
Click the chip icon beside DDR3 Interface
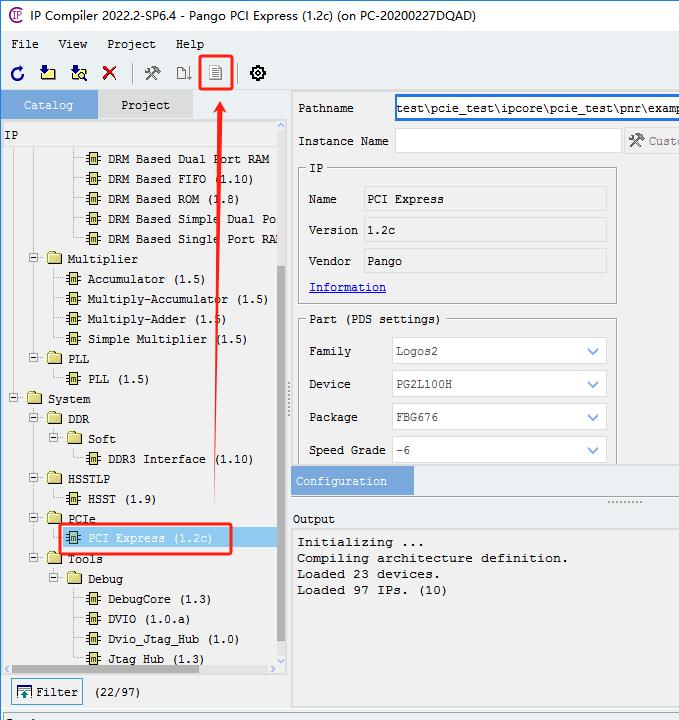pos(93,459)
